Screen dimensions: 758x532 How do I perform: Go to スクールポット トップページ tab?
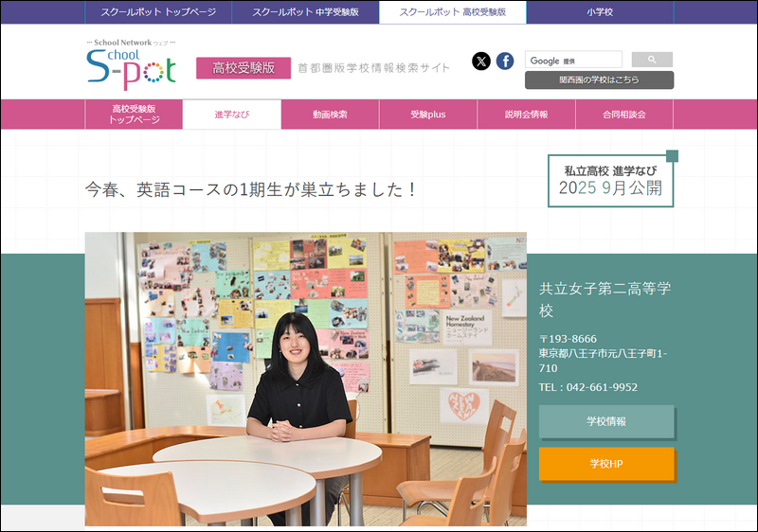(x=158, y=12)
